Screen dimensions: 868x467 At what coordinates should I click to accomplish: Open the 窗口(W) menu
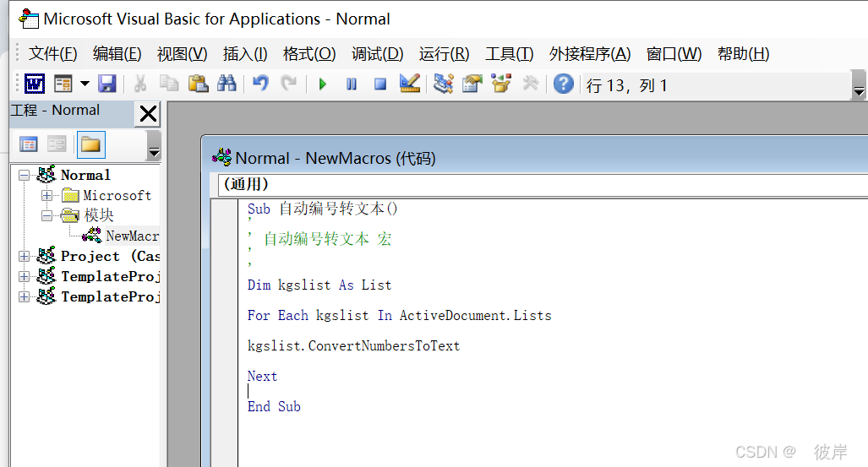(674, 54)
